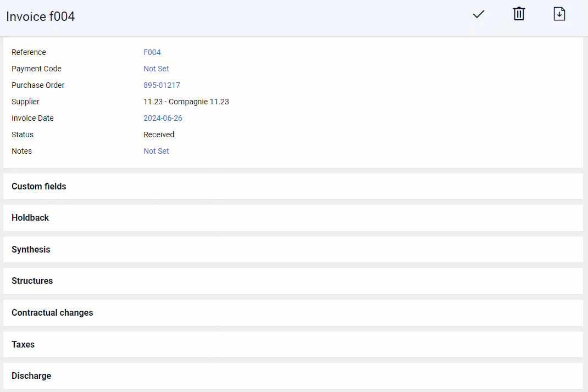Change the invoice date 2024-06-26
588x392 pixels.
(163, 118)
